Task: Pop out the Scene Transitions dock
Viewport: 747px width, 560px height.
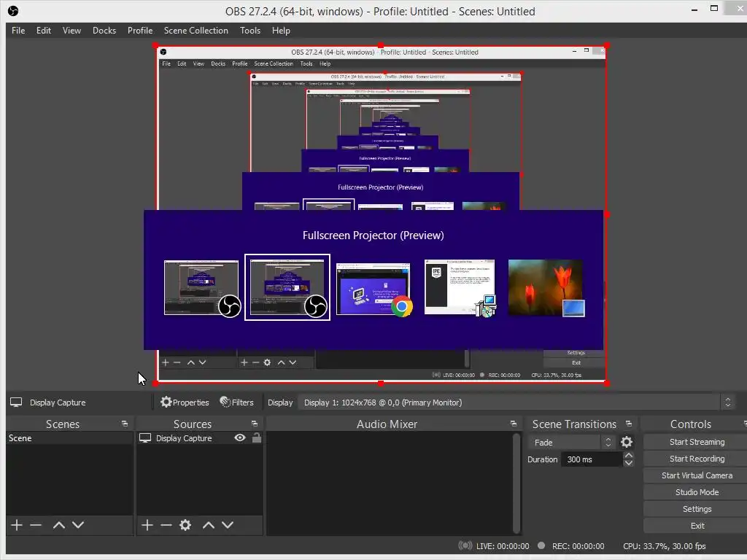Action: (629, 424)
